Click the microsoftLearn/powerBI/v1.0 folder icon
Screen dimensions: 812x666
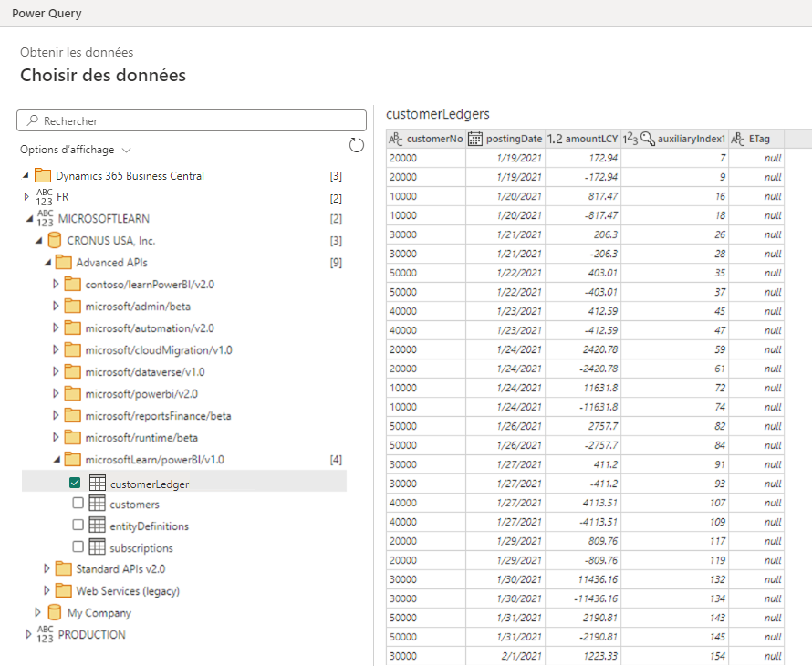click(72, 460)
